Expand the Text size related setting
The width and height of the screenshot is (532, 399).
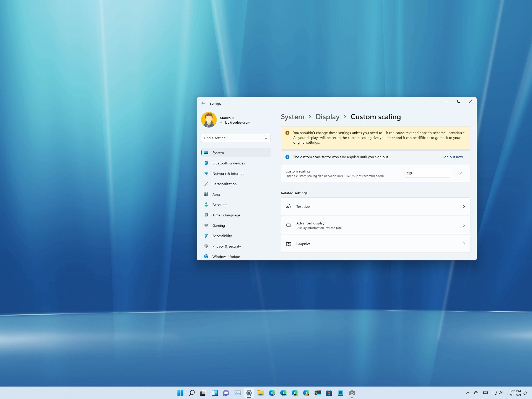point(464,206)
